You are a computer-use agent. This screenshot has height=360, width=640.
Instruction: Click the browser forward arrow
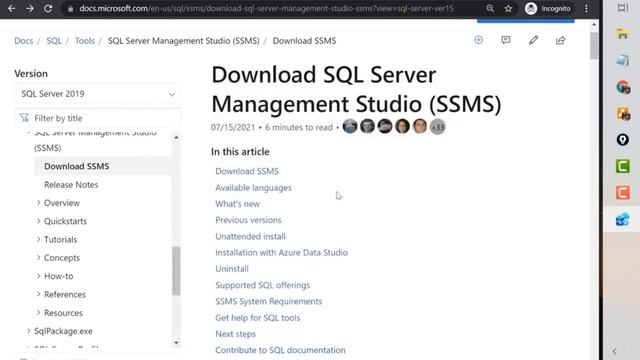coord(29,8)
